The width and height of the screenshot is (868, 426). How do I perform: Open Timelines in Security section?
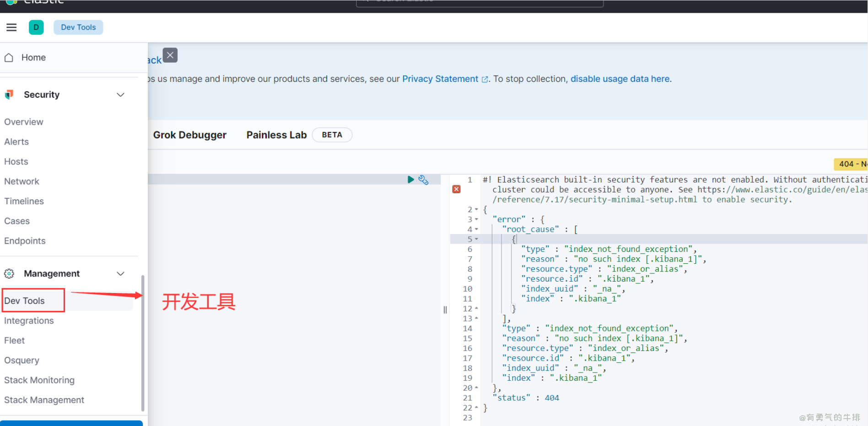pyautogui.click(x=24, y=201)
